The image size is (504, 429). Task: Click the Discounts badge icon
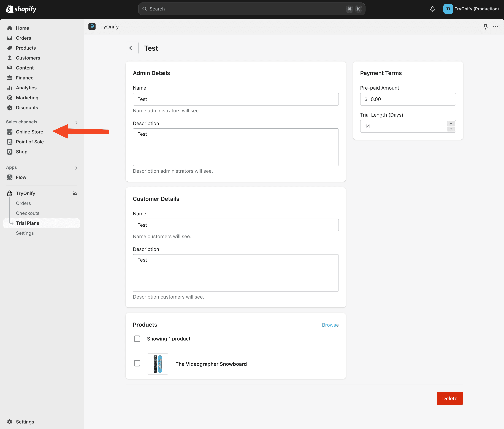point(9,108)
